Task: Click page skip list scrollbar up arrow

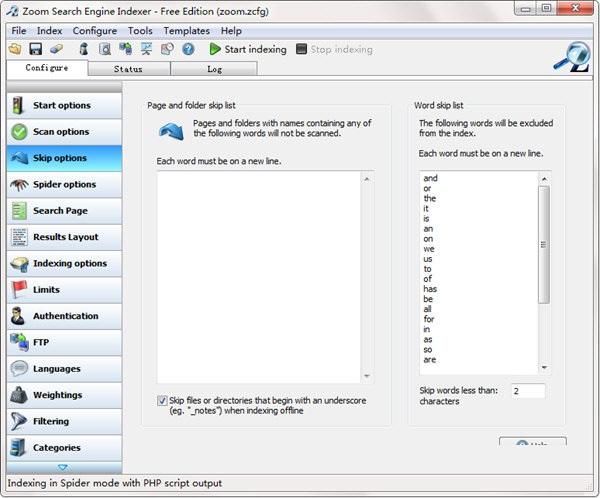Action: [x=367, y=179]
